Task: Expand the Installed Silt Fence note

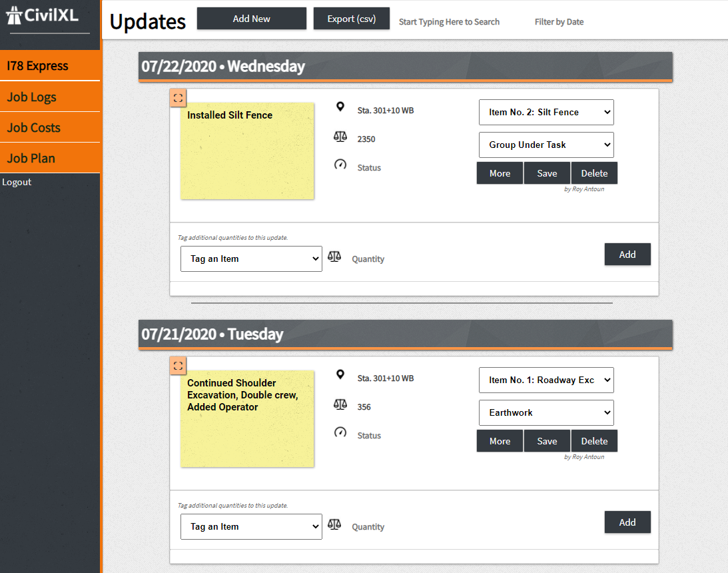Action: click(178, 98)
